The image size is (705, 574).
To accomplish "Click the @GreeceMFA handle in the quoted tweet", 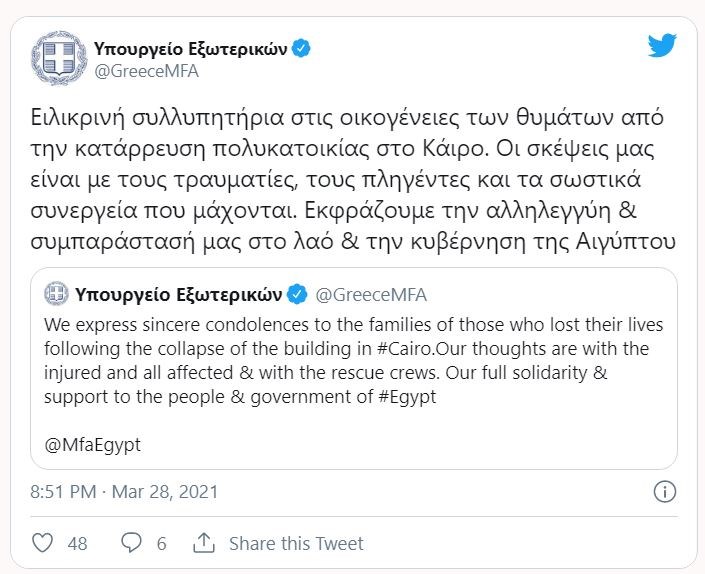I will 371,294.
